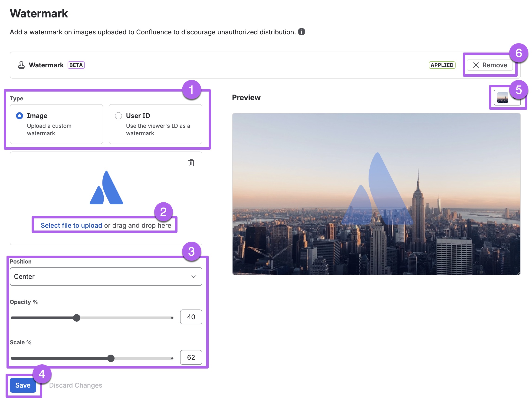Open the Position dropdown showing Center
Image resolution: width=532 pixels, height=402 pixels.
[x=106, y=277]
